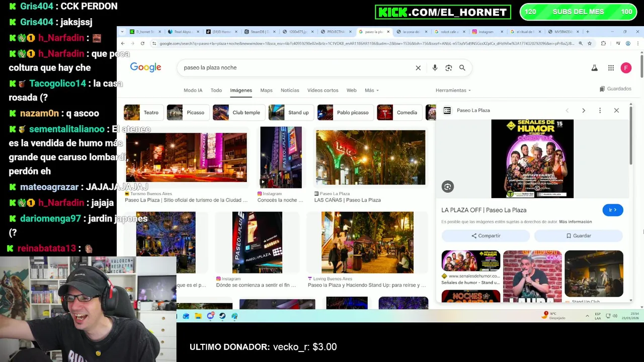Click the blue Ir button
The height and width of the screenshot is (362, 644).
(612, 210)
